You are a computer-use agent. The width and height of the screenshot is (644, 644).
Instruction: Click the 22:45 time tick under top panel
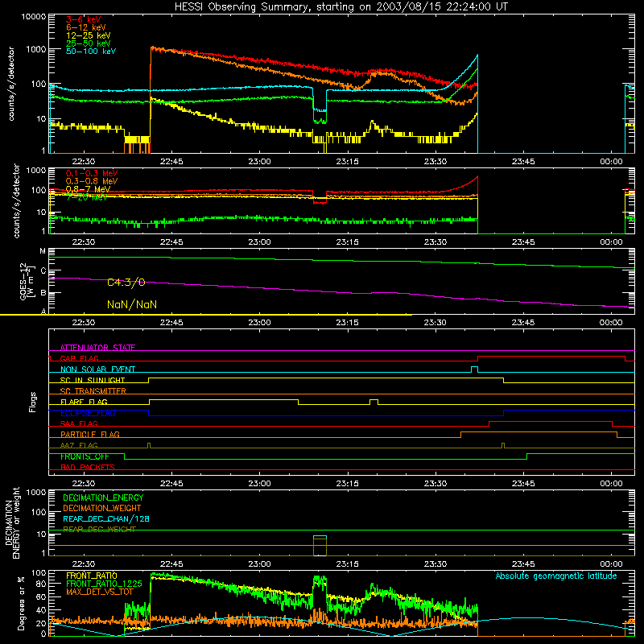point(171,162)
